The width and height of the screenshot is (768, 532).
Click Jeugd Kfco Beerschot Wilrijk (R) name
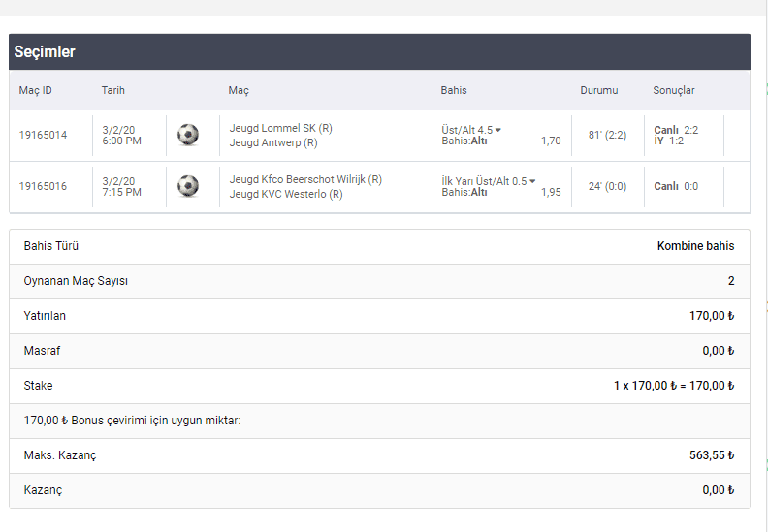[305, 179]
